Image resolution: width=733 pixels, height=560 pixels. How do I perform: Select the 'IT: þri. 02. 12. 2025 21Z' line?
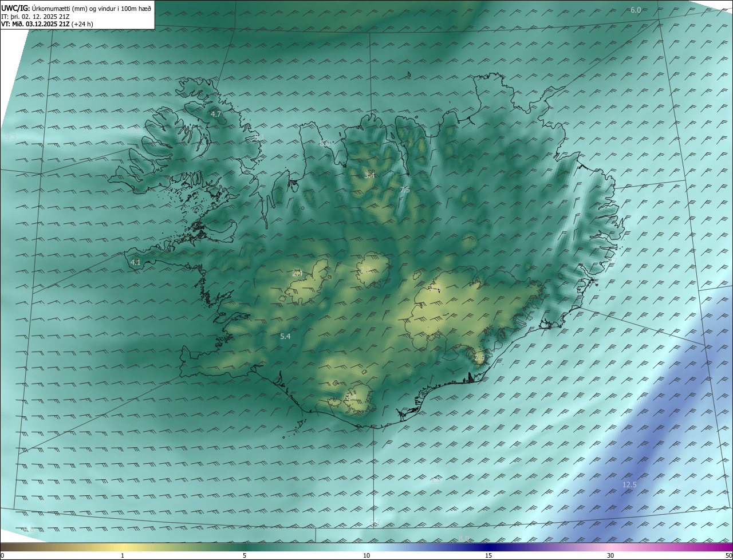pyautogui.click(x=36, y=17)
